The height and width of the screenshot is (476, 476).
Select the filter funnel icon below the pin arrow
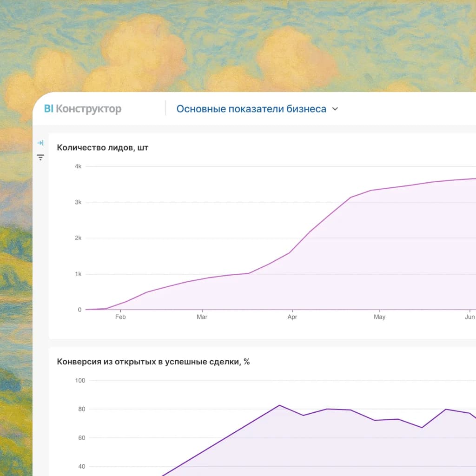click(40, 157)
